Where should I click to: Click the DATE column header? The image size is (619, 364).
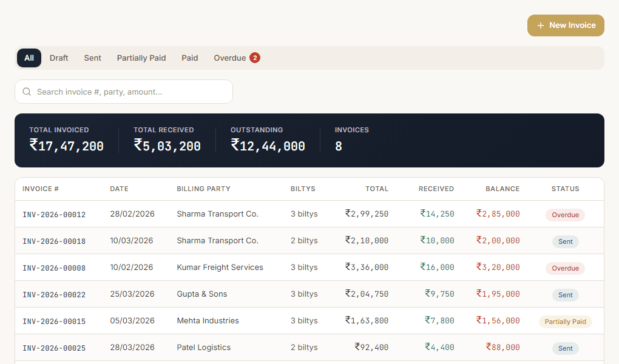click(x=119, y=189)
